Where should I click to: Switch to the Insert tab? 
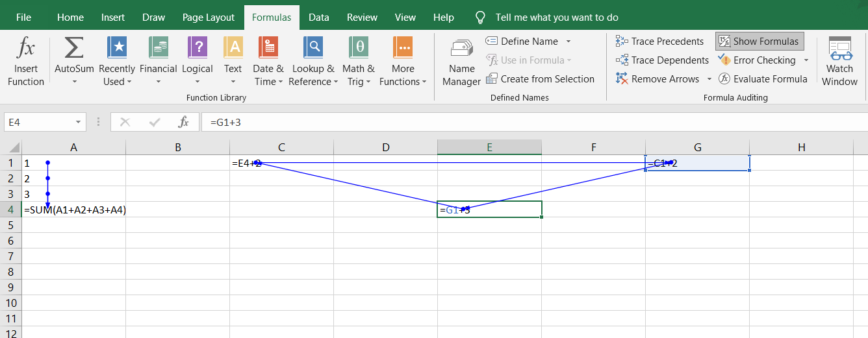(113, 18)
